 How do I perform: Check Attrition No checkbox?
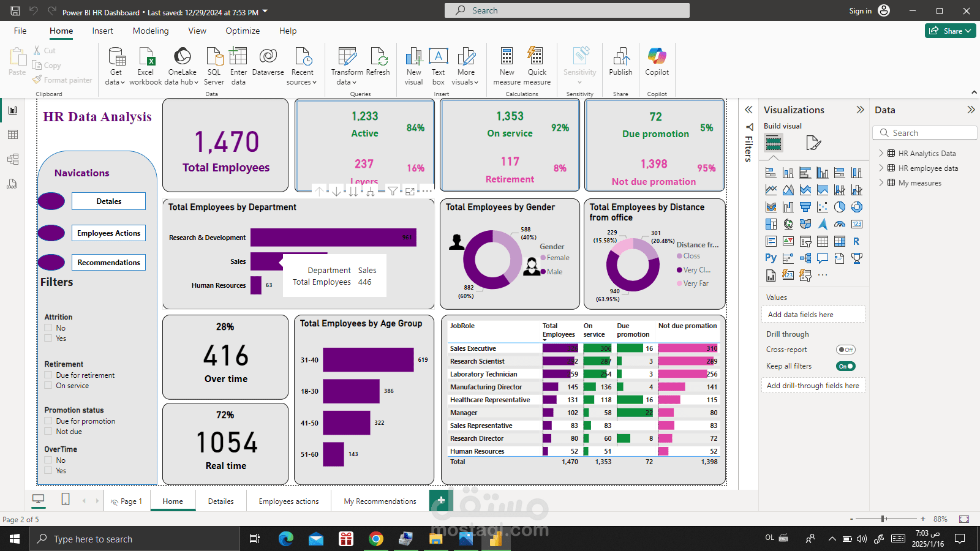click(x=48, y=328)
